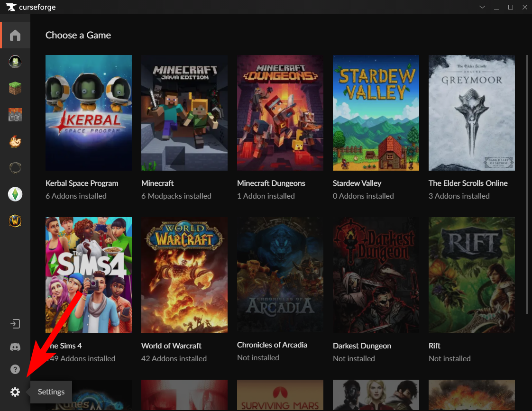This screenshot has width=532, height=411.
Task: Open Elder Scrolls Online ouroboros sidebar icon
Action: click(15, 167)
